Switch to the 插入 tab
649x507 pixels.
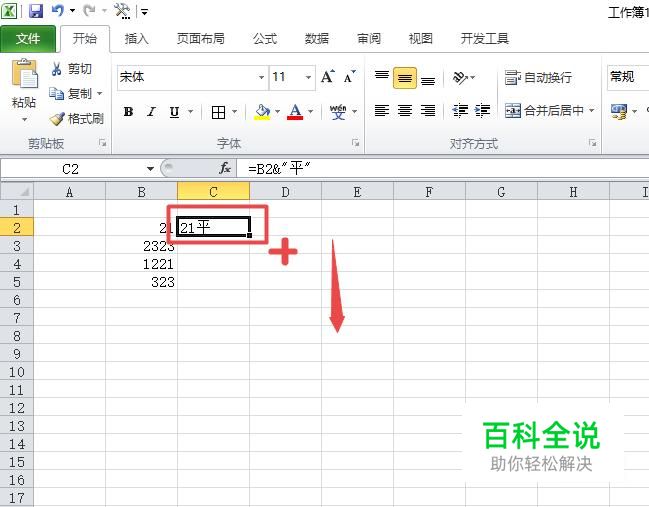pyautogui.click(x=137, y=38)
